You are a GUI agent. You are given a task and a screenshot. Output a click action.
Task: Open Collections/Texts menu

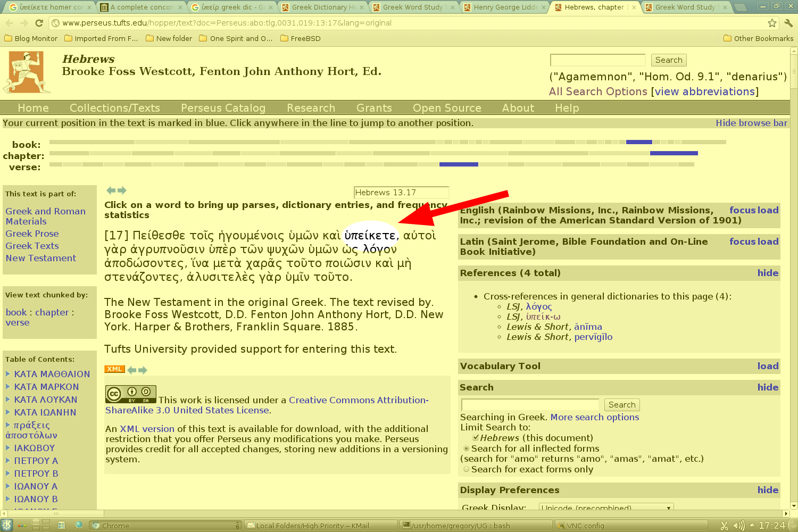tap(115, 108)
